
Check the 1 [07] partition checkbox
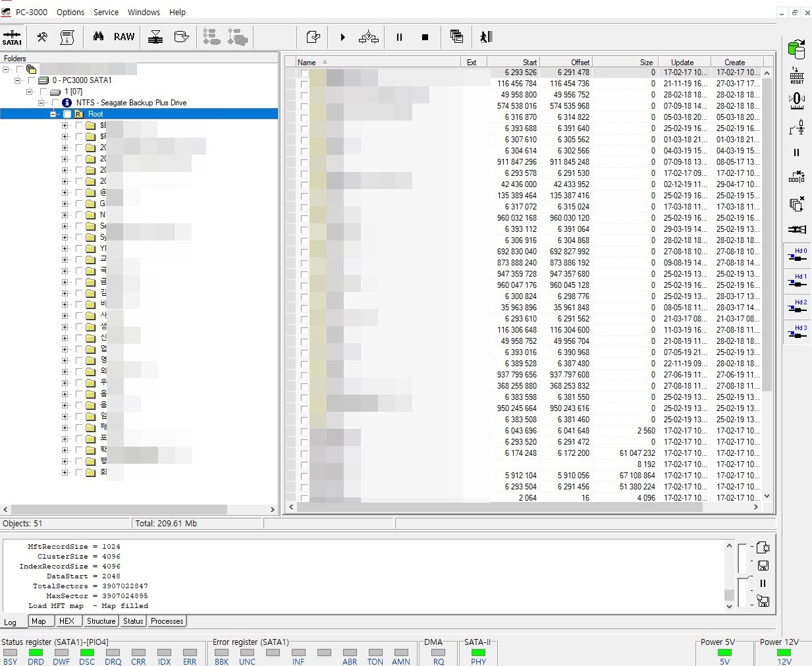43,92
